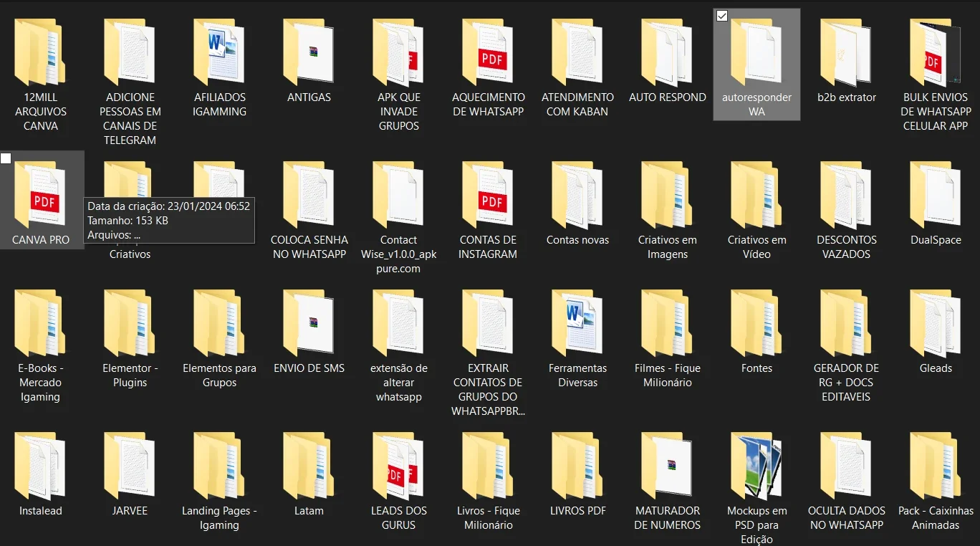
Task: Select the ADICIONE PESSOAS EM CANAIS DE TELEGRAM folder icon
Action: point(130,52)
